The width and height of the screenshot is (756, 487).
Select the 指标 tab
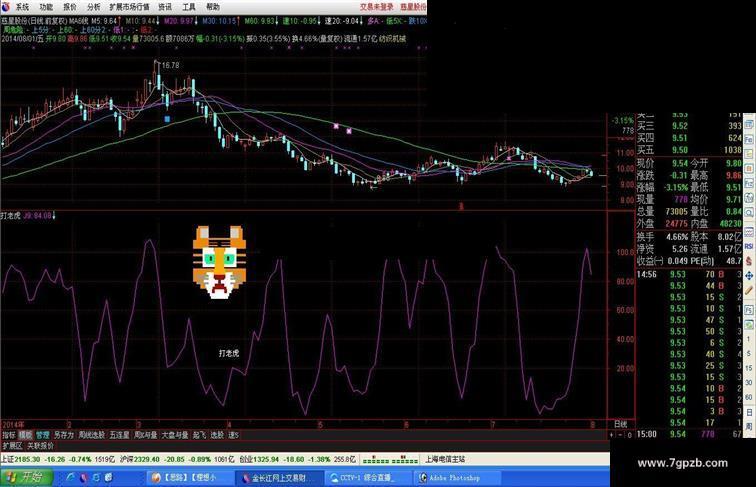pos(9,435)
